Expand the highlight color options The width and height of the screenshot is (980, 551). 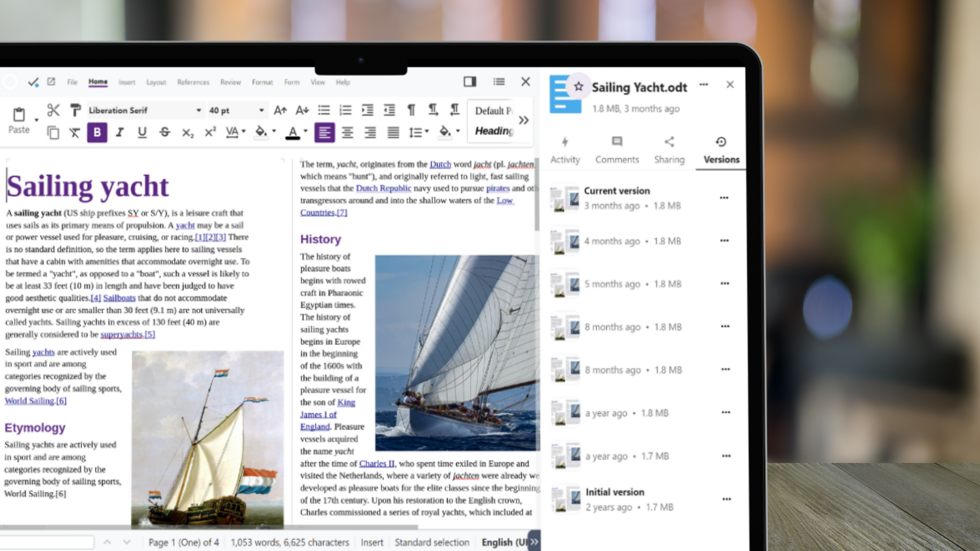pyautogui.click(x=274, y=132)
